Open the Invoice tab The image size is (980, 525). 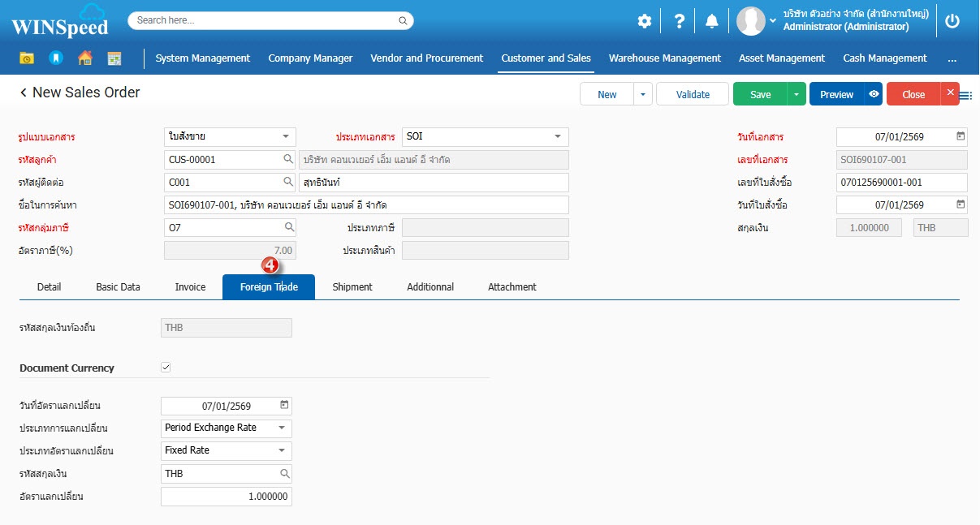(x=190, y=287)
